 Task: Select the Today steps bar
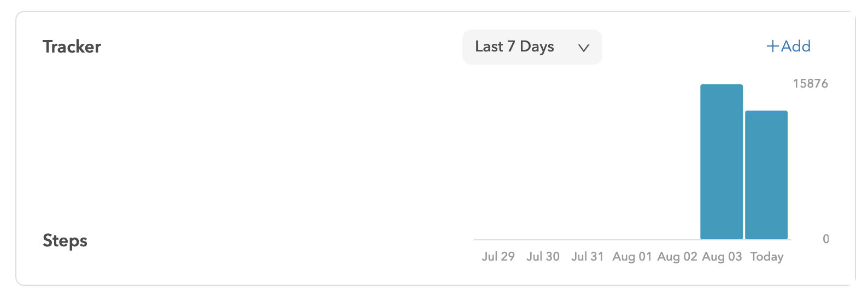click(766, 175)
